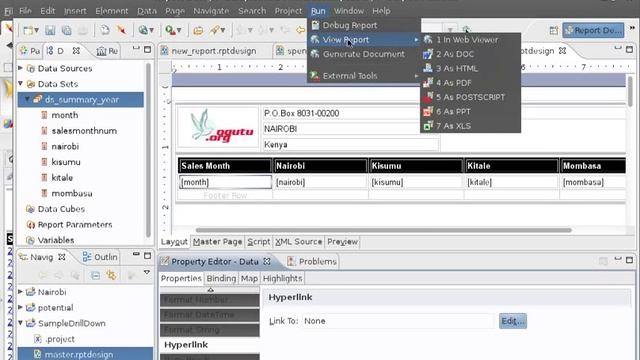Open the Element menu
Viewport: 640px width, 360px height.
tap(111, 11)
